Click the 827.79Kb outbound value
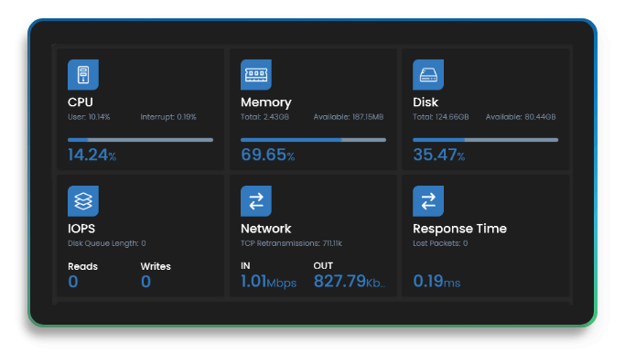The width and height of the screenshot is (625, 364). [x=350, y=282]
